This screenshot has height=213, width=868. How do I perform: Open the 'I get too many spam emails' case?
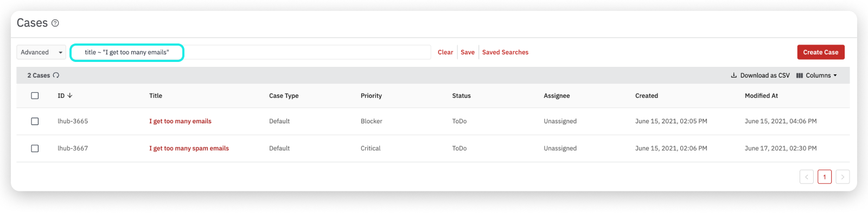(x=189, y=148)
